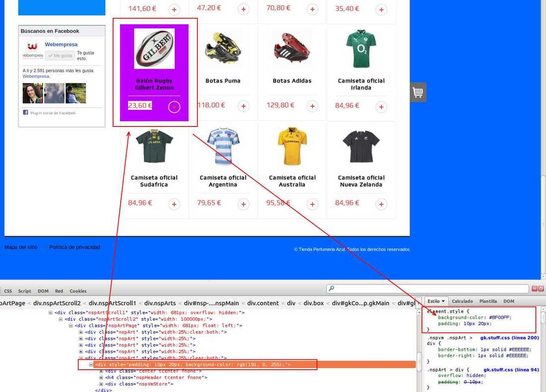Click plus icon beside 70,80 € price
This screenshot has height=392, width=546.
point(312,9)
